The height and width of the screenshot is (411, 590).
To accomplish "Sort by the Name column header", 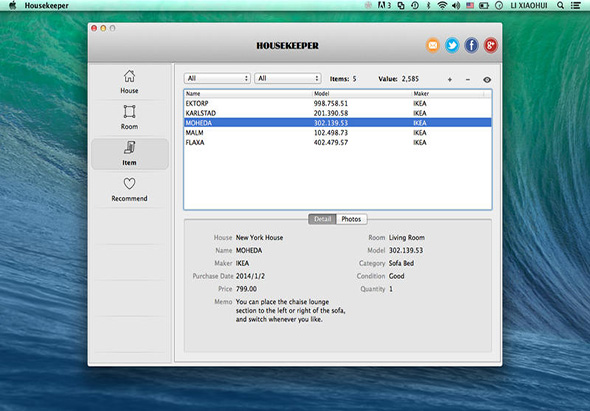I will coord(248,93).
